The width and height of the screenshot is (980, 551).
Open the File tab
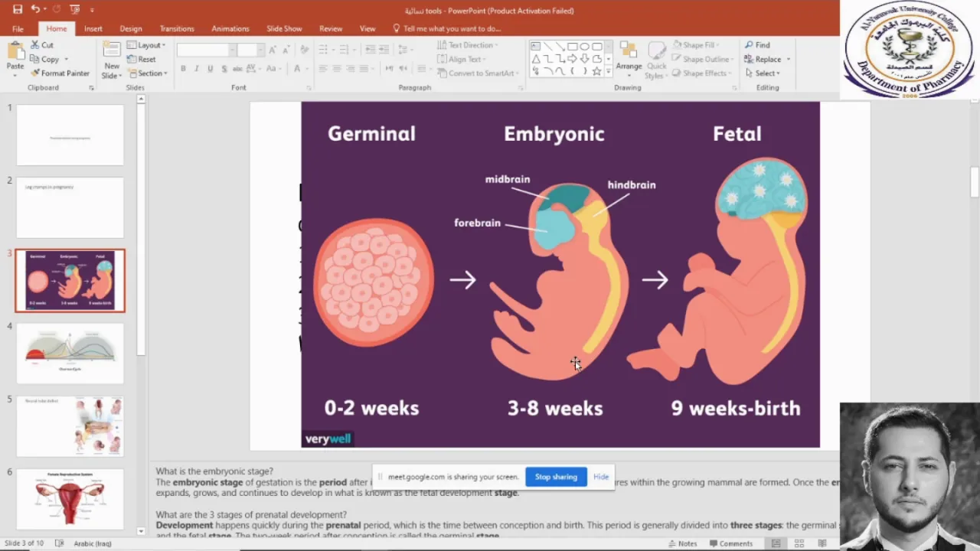pos(18,28)
